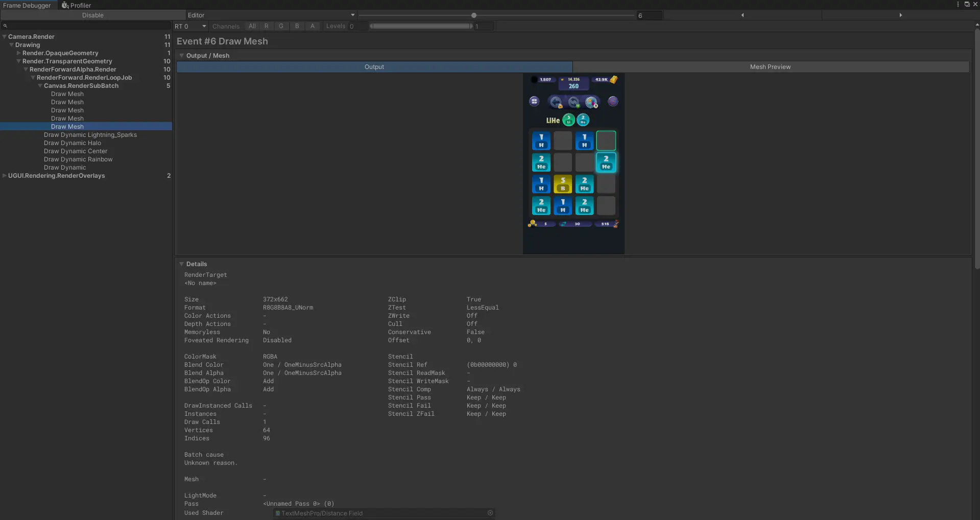The height and width of the screenshot is (520, 980).
Task: Click the TextMeshPro/Distance Field shader field
Action: tap(380, 513)
